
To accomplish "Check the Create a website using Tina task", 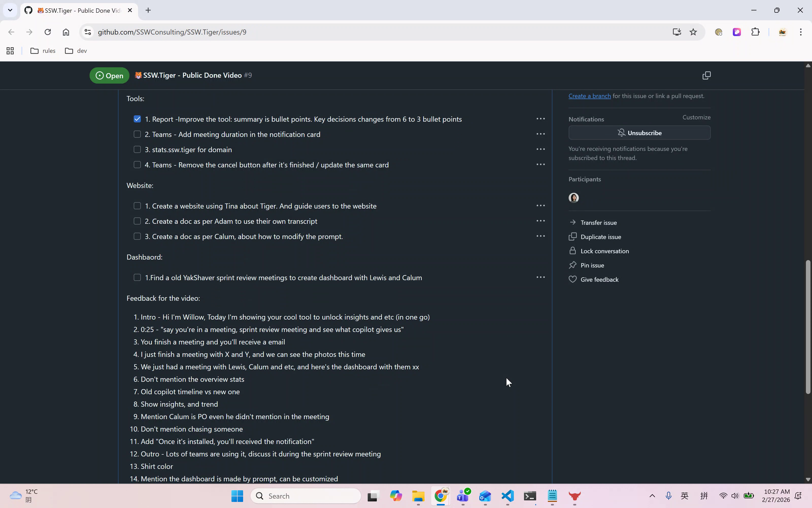I will coord(137,206).
